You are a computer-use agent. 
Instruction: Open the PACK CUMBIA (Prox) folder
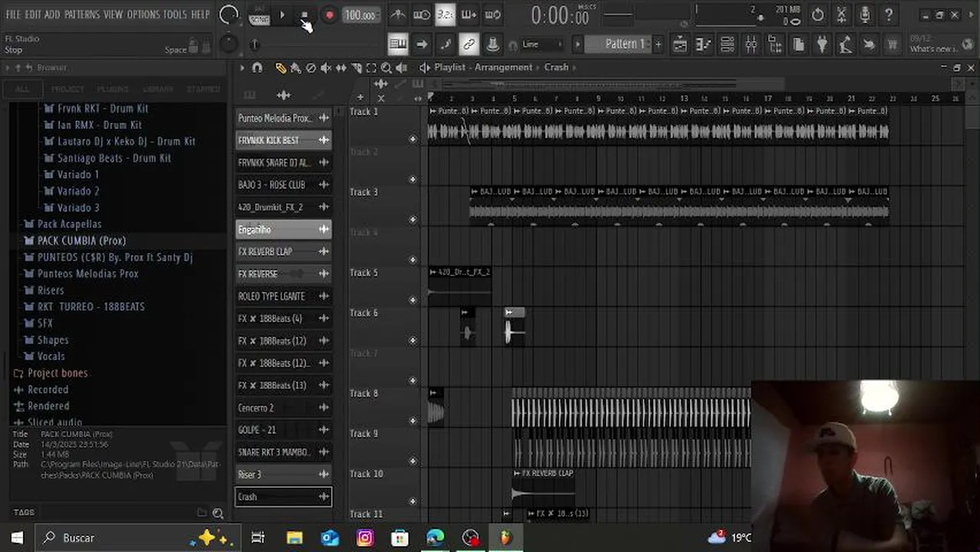click(x=81, y=241)
